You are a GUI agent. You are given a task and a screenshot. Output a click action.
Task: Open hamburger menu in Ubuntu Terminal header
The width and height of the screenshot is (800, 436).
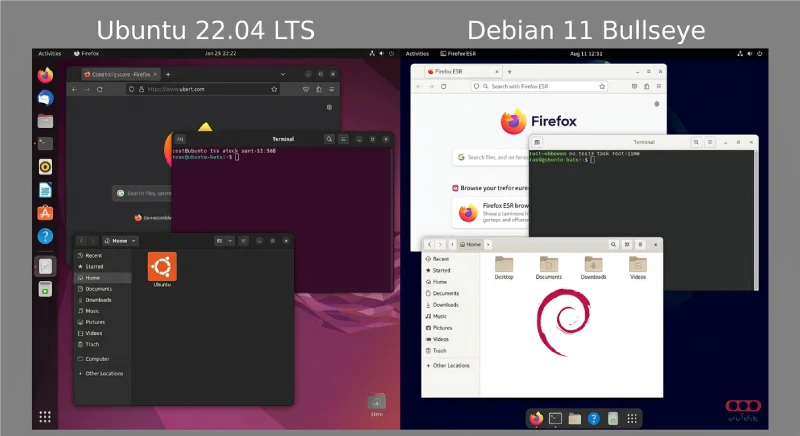tap(343, 139)
